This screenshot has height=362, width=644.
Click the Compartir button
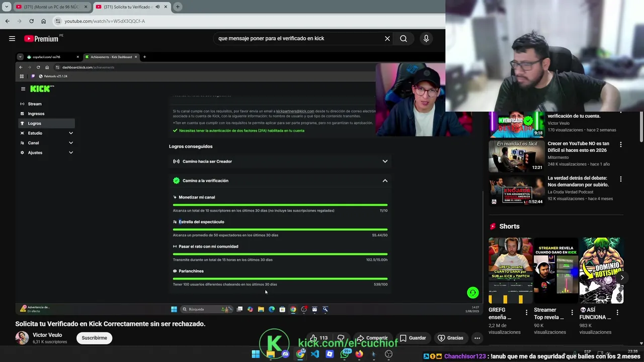tap(372, 338)
